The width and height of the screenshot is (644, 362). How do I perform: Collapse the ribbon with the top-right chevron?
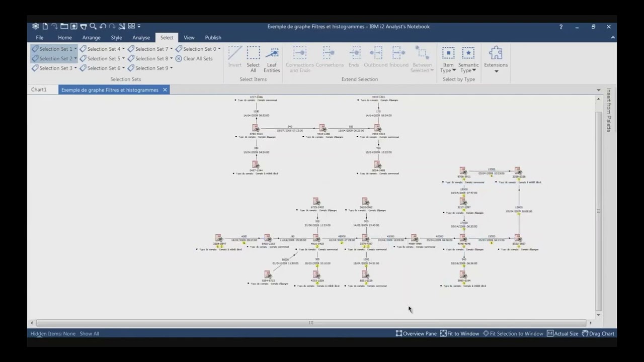pyautogui.click(x=612, y=38)
